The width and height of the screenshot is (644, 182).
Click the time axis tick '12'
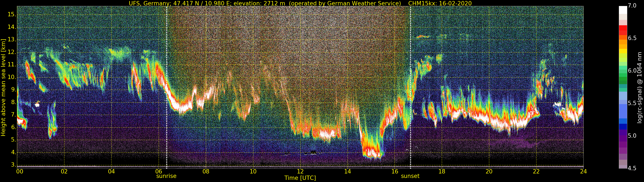(x=300, y=172)
